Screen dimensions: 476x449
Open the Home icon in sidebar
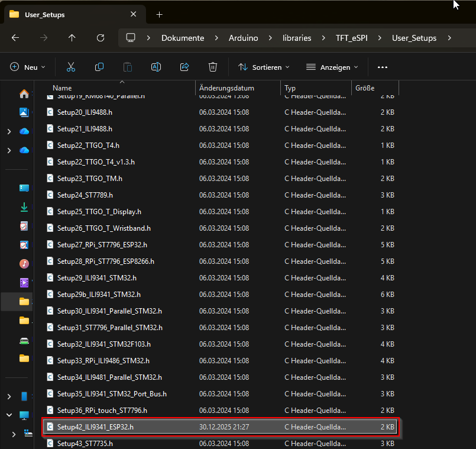tap(24, 94)
